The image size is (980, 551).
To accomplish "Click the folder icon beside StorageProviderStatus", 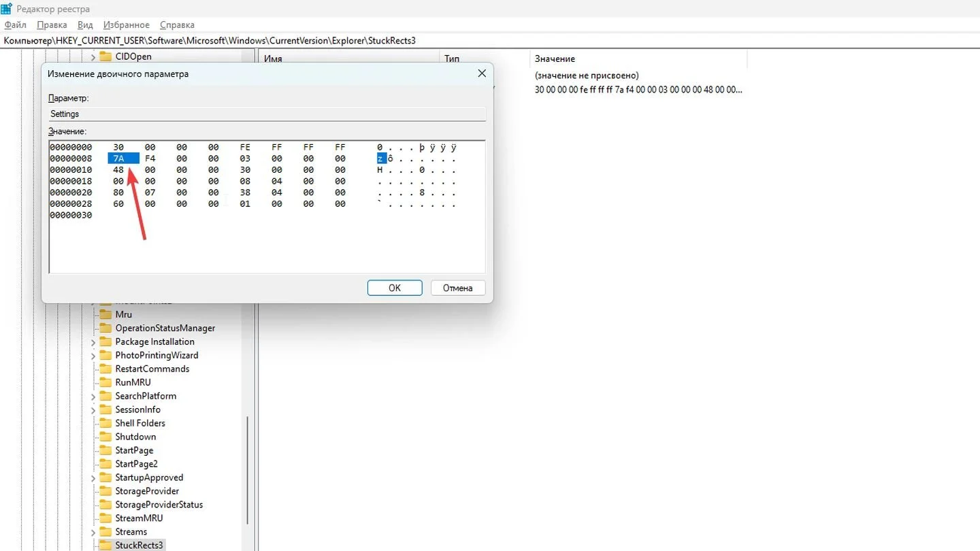I will click(105, 505).
